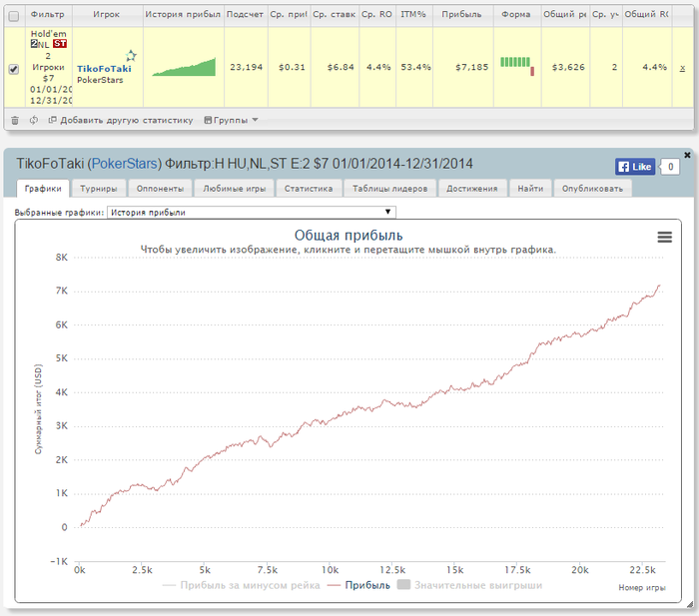Click the star icon next to TikoFoTaki
The width and height of the screenshot is (699, 616).
[131, 57]
